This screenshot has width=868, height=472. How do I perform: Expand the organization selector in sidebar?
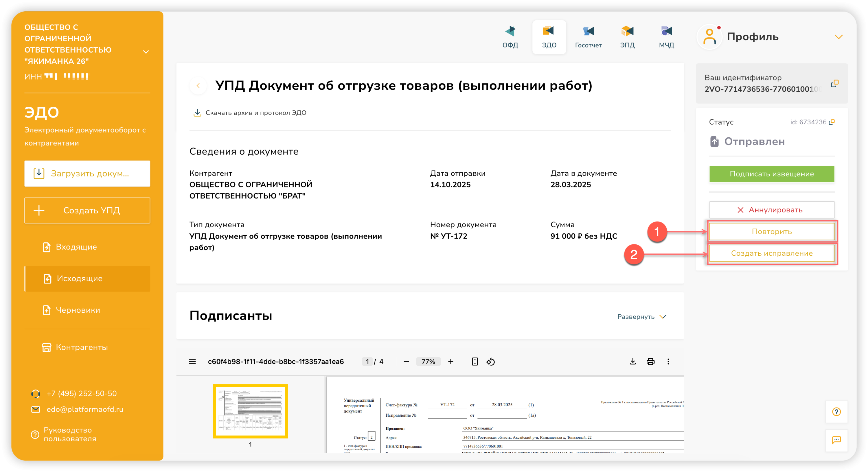146,52
